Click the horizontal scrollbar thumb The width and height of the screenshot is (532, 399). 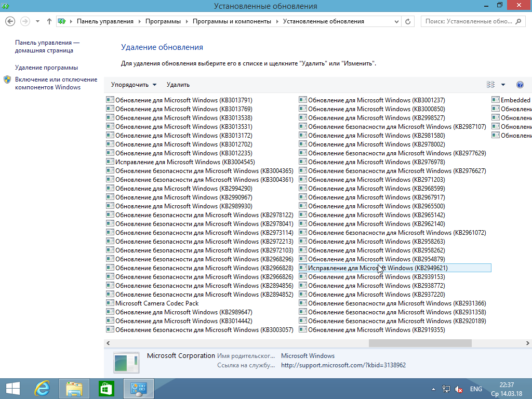pos(420,343)
